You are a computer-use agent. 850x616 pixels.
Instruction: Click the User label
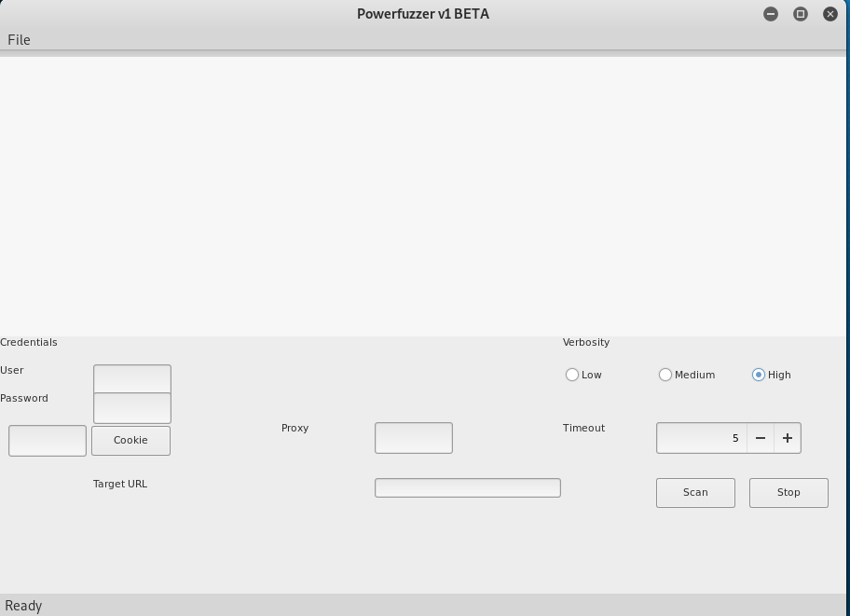coord(12,370)
